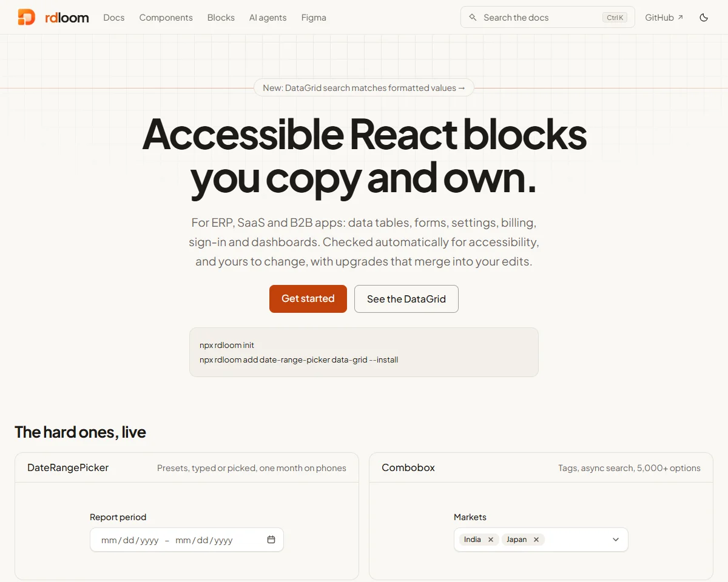The width and height of the screenshot is (728, 582).
Task: Click 'Tags, async search, 5,000+ options' text
Action: click(x=629, y=468)
